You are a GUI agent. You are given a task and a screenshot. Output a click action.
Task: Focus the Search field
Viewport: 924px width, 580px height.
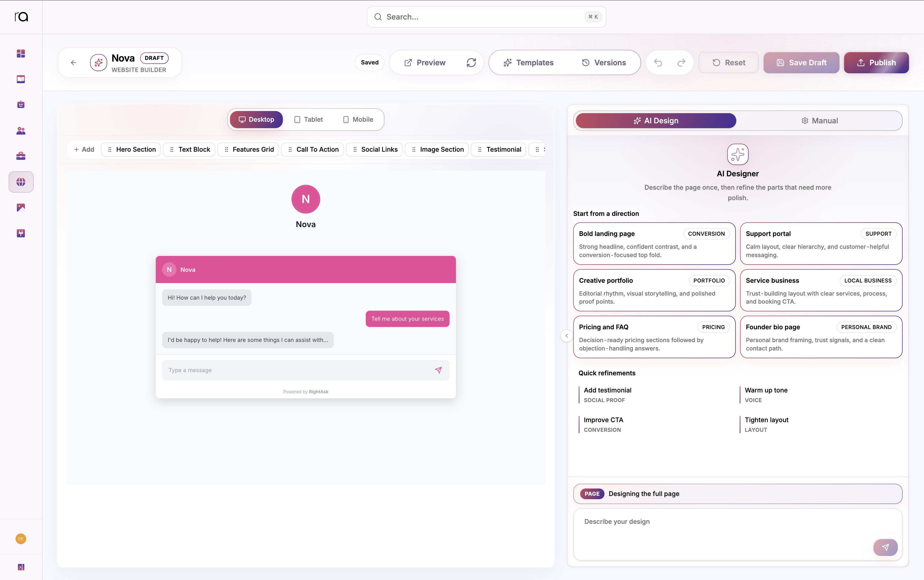point(486,17)
